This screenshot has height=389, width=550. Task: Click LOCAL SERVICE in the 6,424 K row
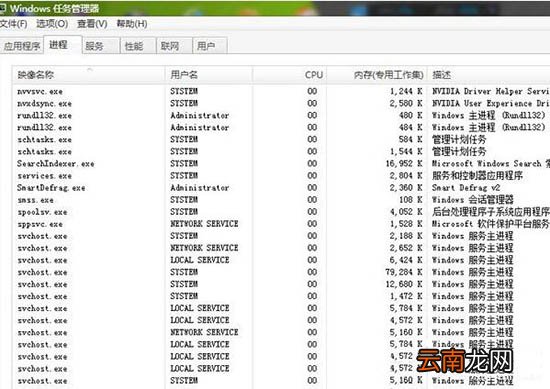200,260
